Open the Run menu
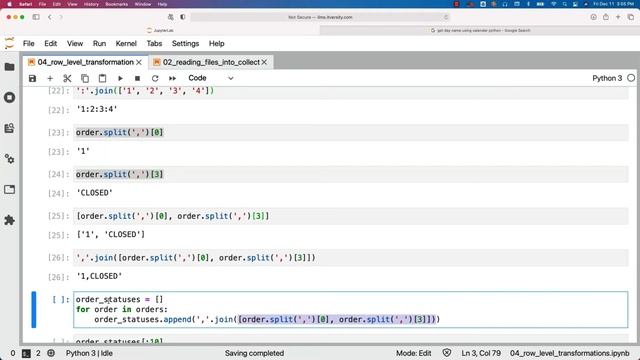Image resolution: width=640 pixels, height=360 pixels. pyautogui.click(x=99, y=44)
